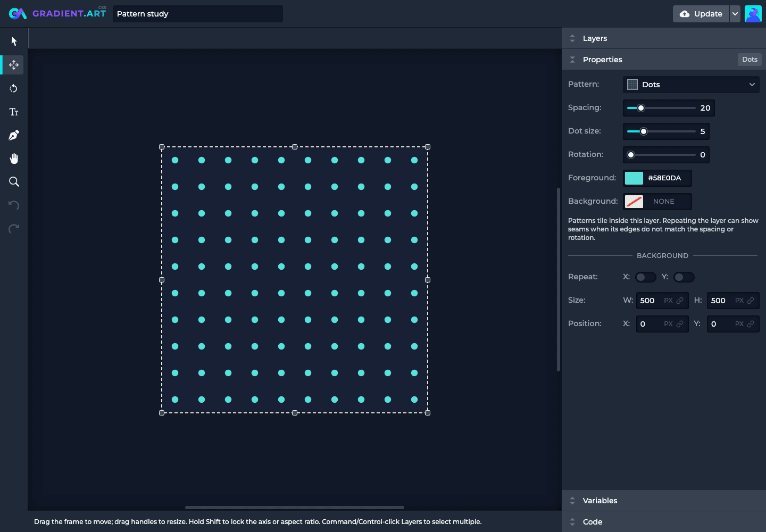Select the Move tool
The height and width of the screenshot is (532, 766).
[x=14, y=65]
